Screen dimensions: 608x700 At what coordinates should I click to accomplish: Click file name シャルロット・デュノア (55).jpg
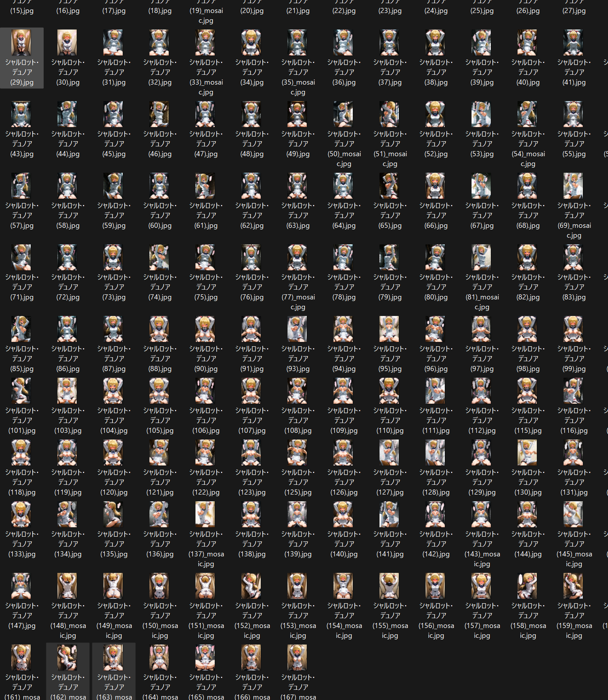(x=574, y=144)
